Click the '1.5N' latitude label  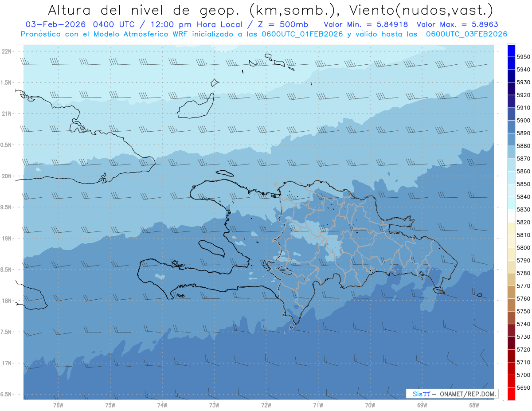click(7, 82)
